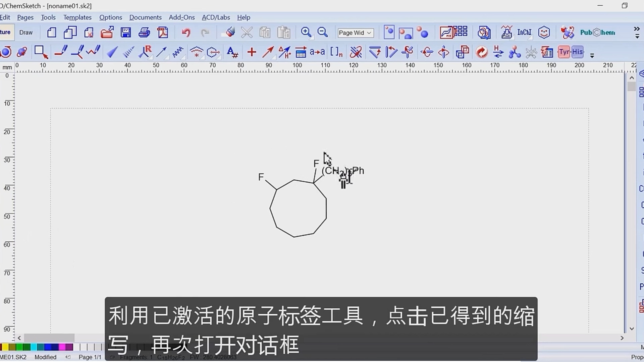Click the horizontal scrollbar left arrow
Image resolution: width=644 pixels, height=362 pixels.
point(19,338)
